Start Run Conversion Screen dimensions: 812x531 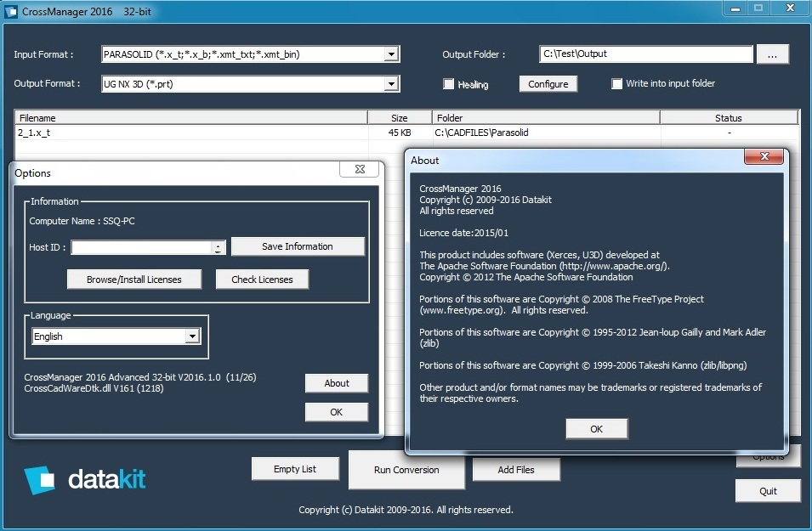406,470
